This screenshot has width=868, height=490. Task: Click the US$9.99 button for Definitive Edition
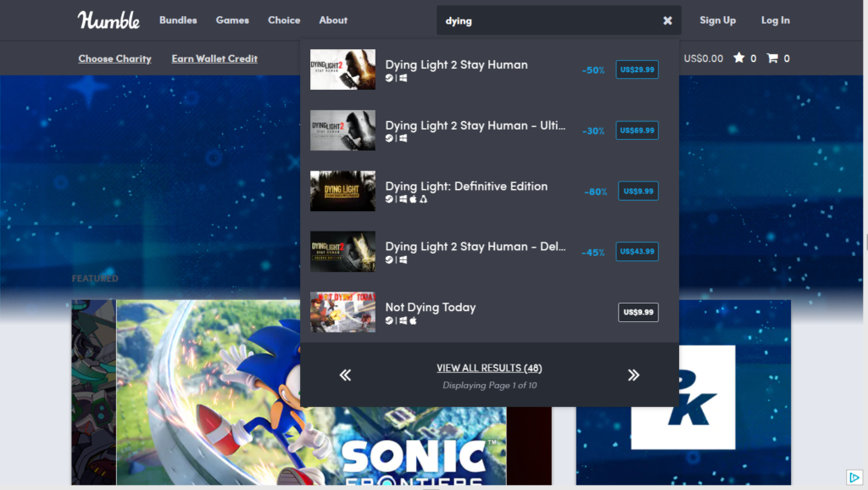(x=638, y=191)
